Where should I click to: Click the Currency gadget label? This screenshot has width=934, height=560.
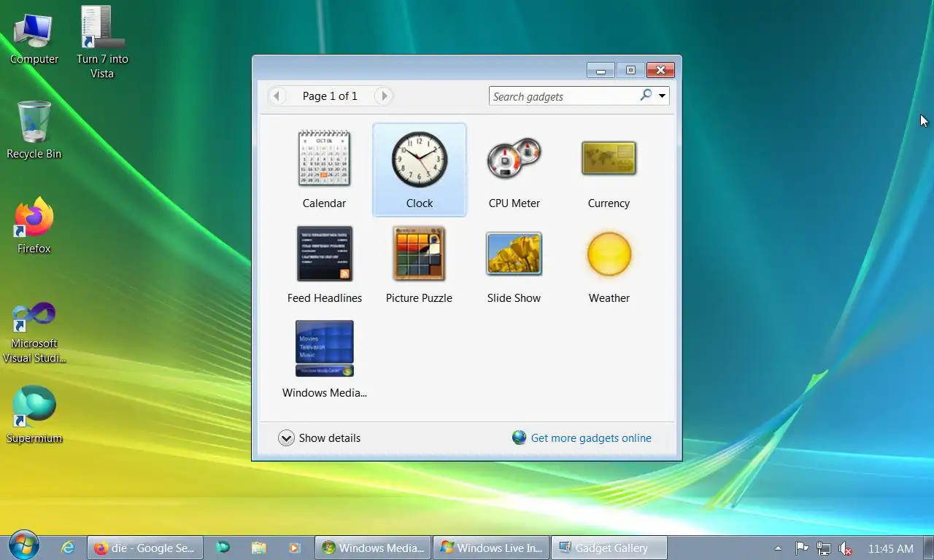[609, 203]
